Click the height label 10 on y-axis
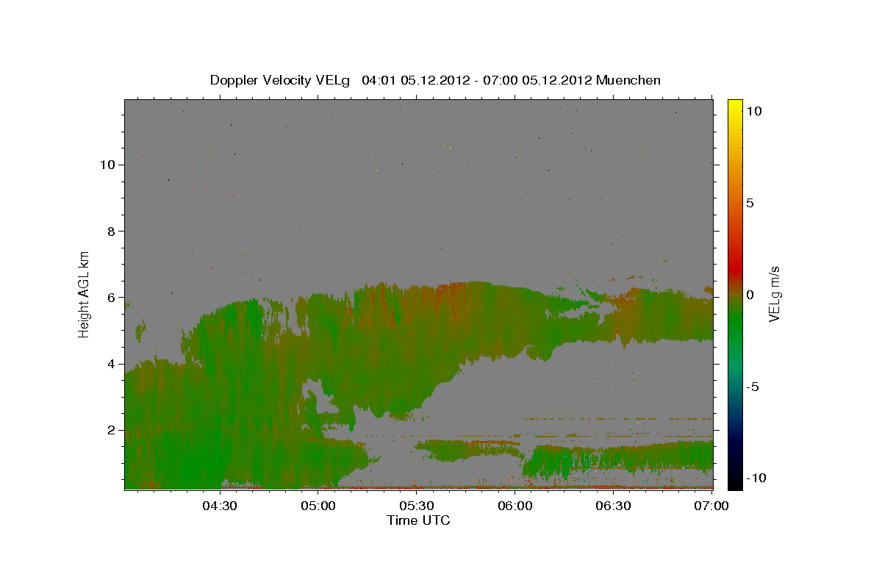The image size is (882, 588). (x=107, y=165)
